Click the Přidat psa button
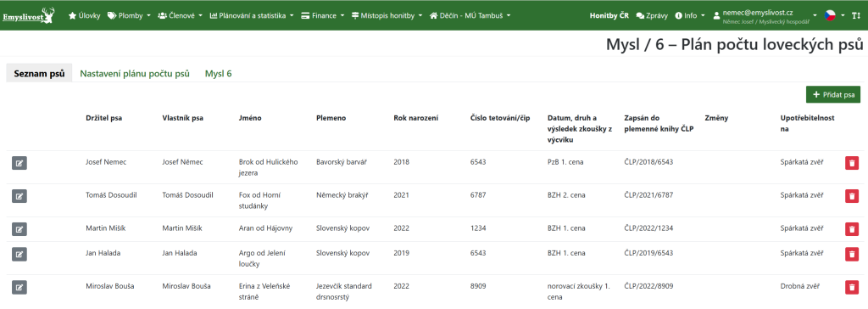This screenshot has width=868, height=309. point(833,95)
